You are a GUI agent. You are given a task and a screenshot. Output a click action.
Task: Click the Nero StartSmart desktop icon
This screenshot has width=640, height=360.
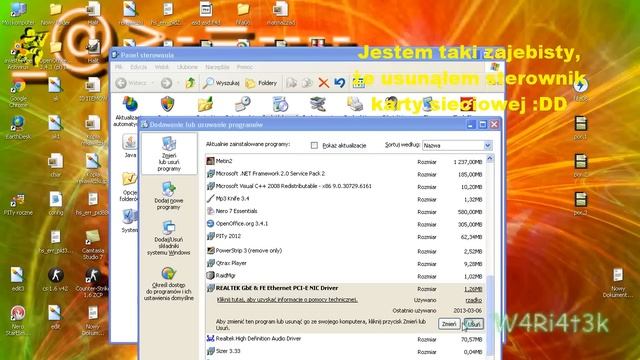pyautogui.click(x=18, y=320)
